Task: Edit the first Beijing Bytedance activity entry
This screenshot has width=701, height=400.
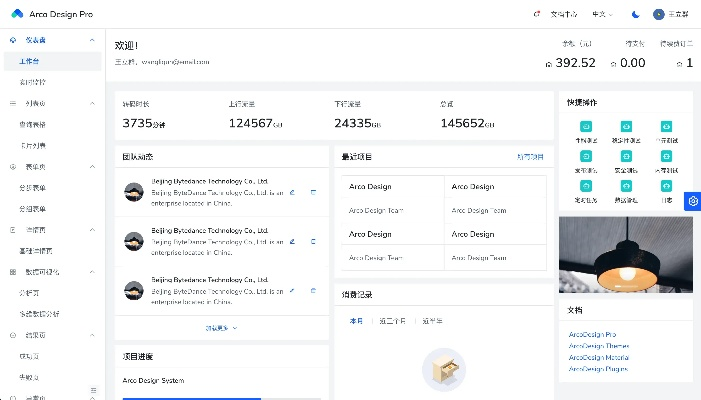Action: [292, 193]
